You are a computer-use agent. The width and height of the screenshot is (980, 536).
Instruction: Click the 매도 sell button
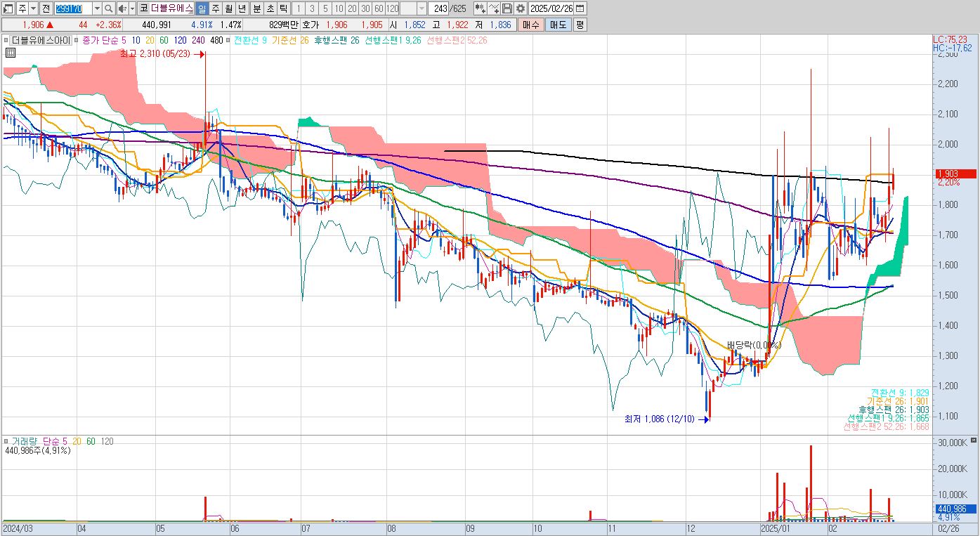click(558, 25)
